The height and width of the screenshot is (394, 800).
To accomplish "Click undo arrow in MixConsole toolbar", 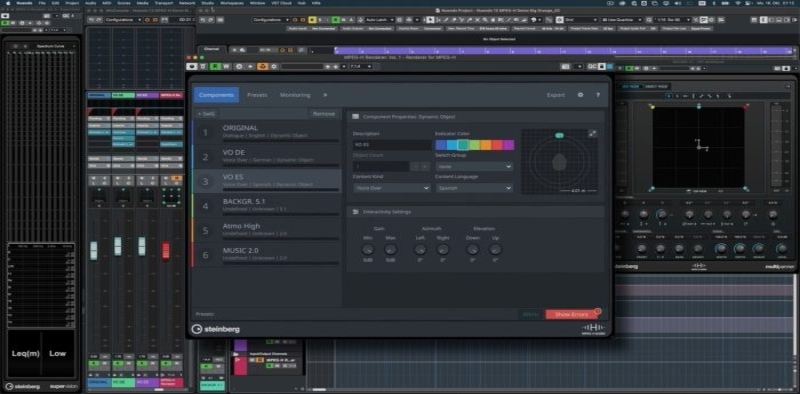I will pos(91,20).
